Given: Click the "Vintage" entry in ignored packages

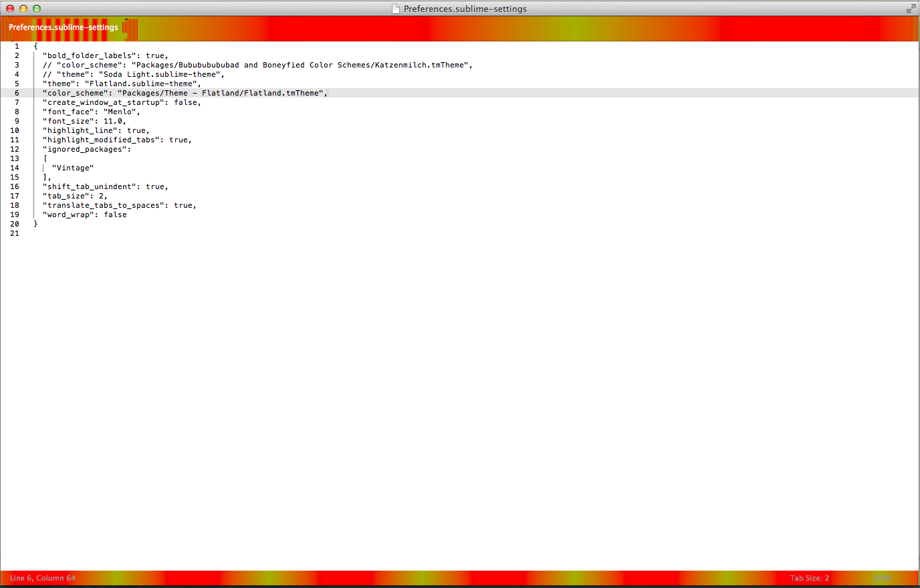Looking at the screenshot, I should coord(73,168).
